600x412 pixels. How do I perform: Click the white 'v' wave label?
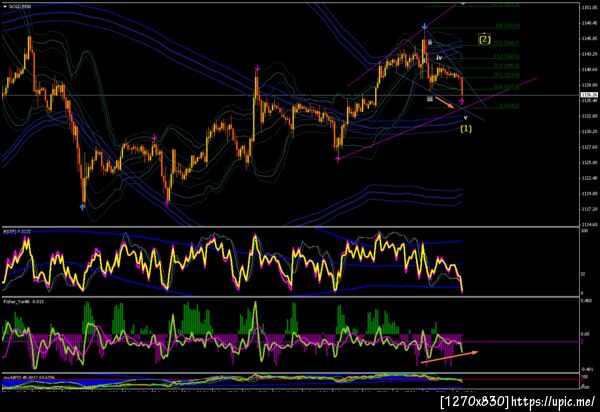[x=465, y=118]
